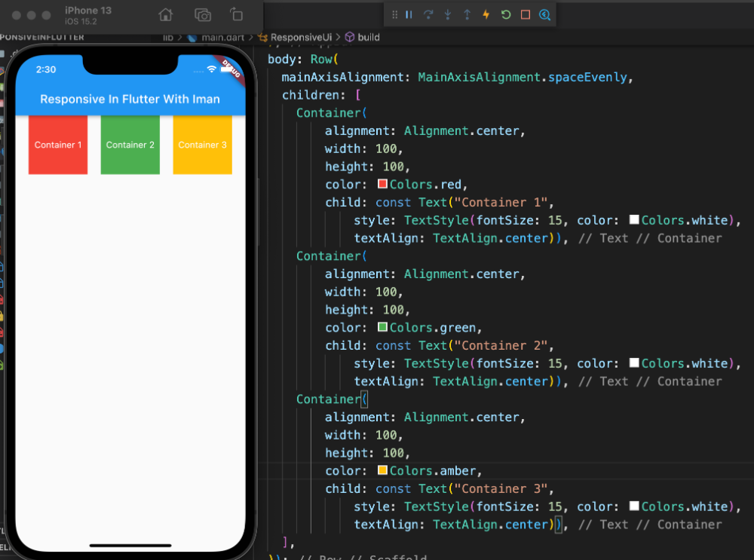Click the Wi-Fi icon in simulator status bar
This screenshot has width=754, height=560.
212,69
